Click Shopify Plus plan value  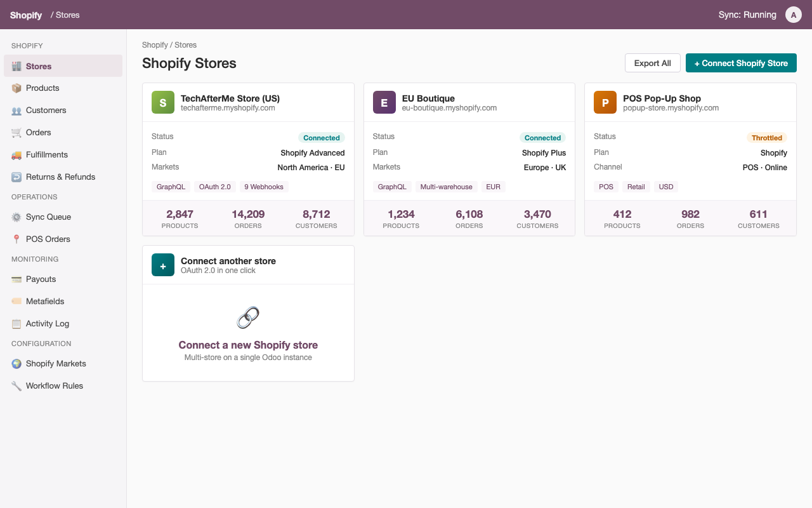pyautogui.click(x=544, y=153)
